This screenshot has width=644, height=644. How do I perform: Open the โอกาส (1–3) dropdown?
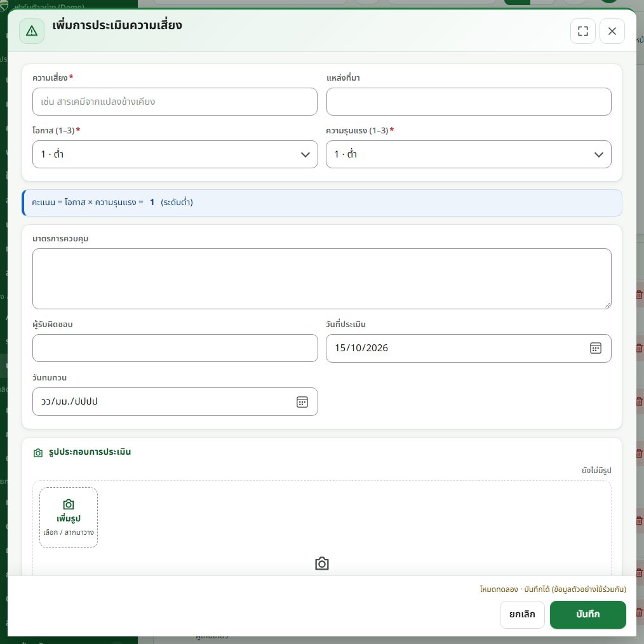(x=175, y=154)
